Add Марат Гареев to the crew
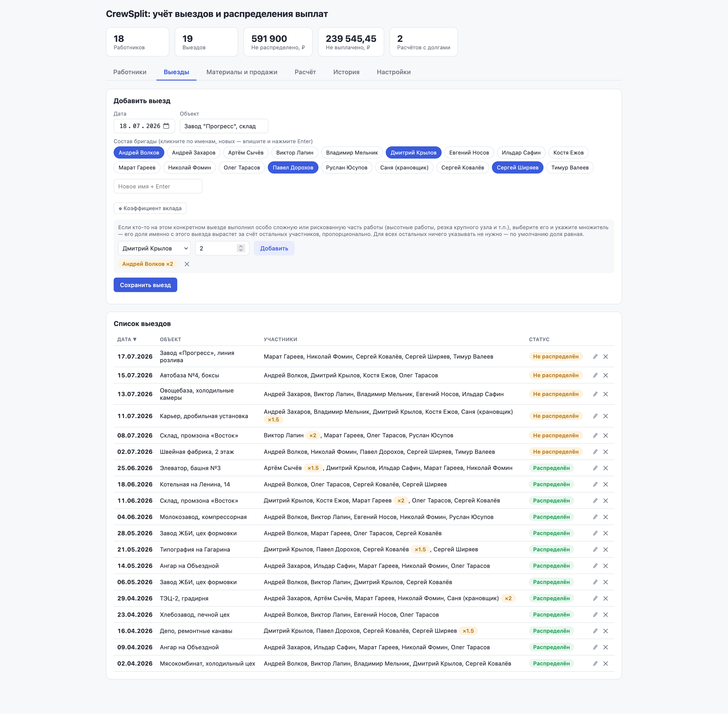The image size is (728, 714). [x=137, y=168]
